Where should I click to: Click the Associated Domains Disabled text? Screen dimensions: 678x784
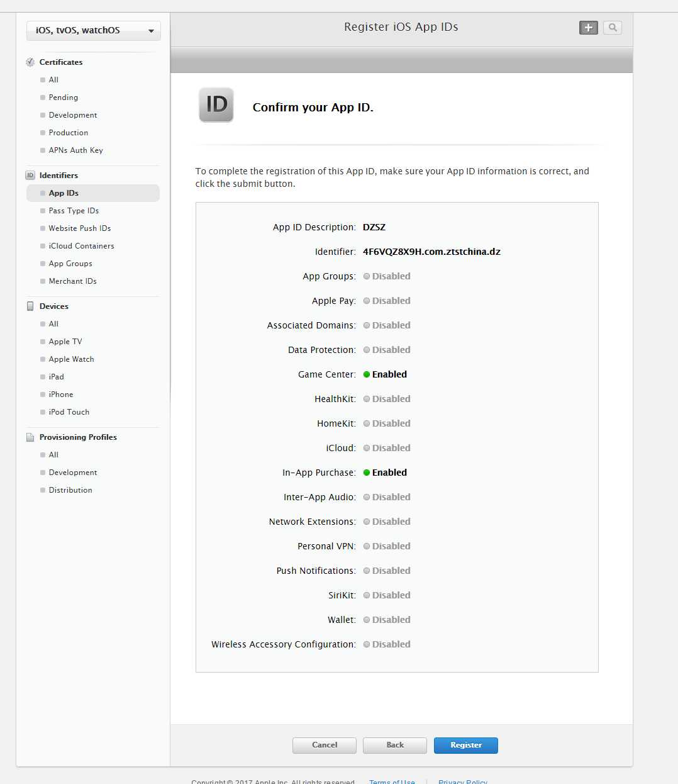coord(391,325)
